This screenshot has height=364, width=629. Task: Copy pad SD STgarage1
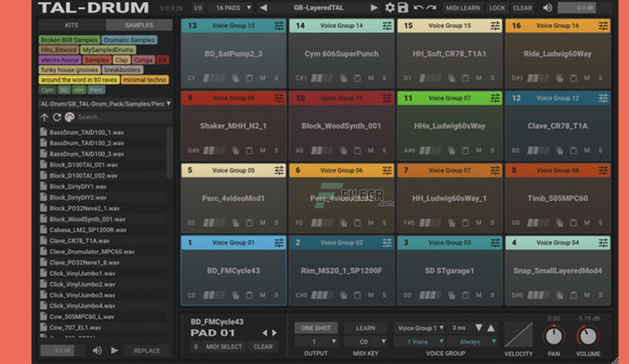point(451,295)
